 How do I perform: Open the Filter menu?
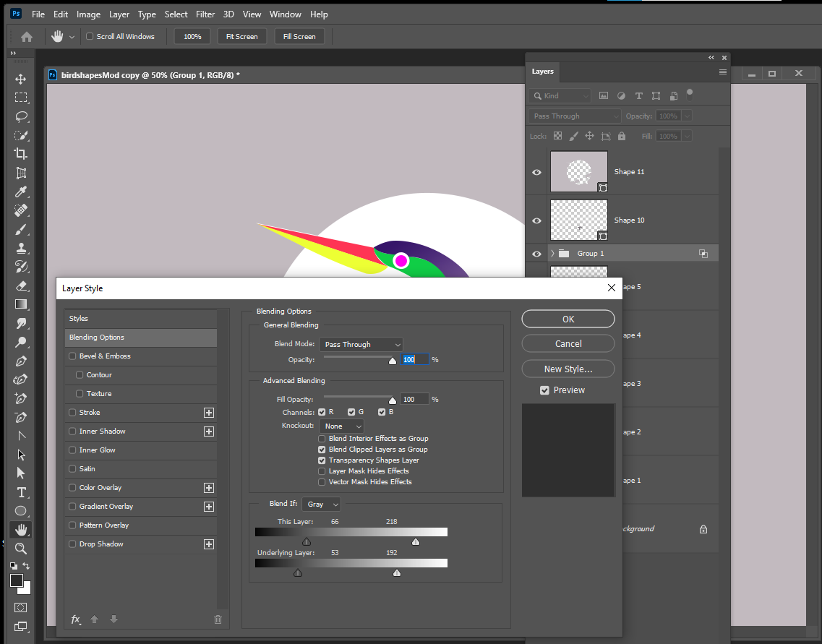tap(205, 14)
